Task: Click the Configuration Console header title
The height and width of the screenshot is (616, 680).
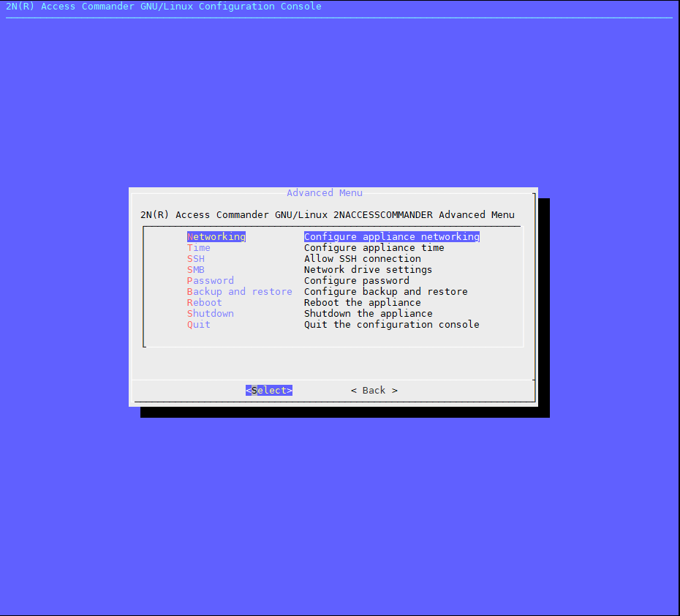Action: click(x=164, y=7)
